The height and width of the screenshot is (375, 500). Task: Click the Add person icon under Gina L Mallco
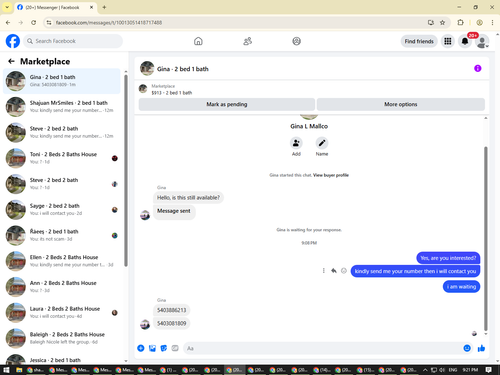[x=296, y=143]
